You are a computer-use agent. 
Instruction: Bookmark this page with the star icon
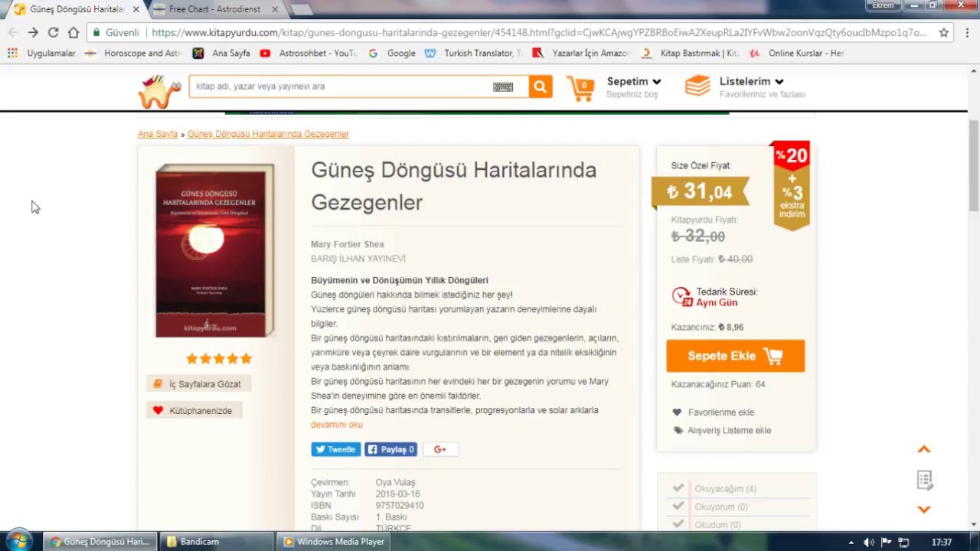click(x=944, y=33)
